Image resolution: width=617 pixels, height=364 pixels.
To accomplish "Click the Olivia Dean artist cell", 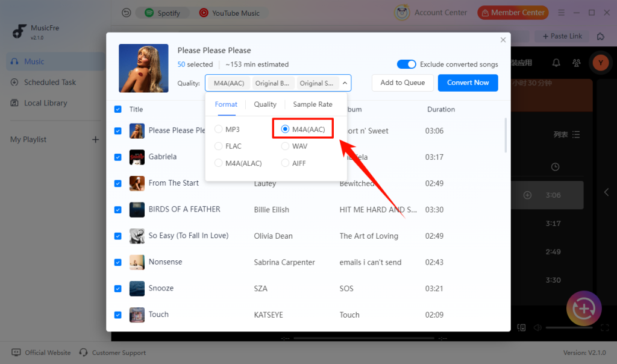I will click(273, 236).
